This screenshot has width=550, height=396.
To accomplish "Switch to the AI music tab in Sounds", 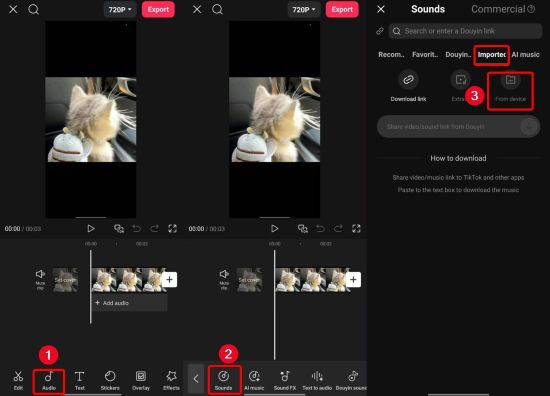I will click(525, 54).
